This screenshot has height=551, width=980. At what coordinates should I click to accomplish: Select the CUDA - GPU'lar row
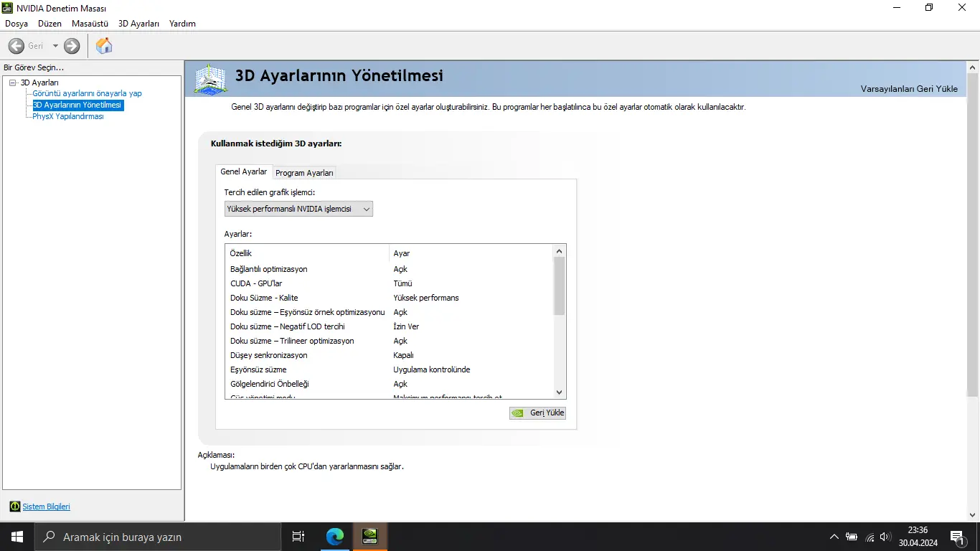click(389, 283)
